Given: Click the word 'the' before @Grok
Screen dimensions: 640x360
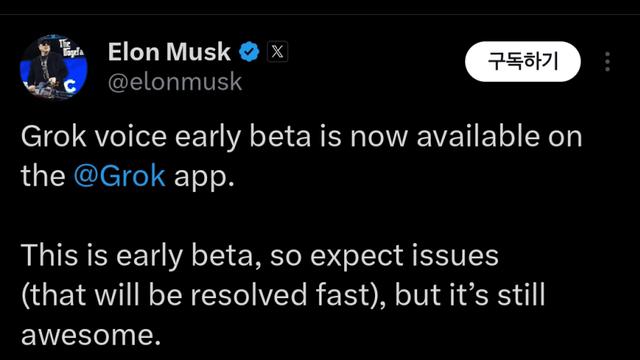Looking at the screenshot, I should 43,176.
